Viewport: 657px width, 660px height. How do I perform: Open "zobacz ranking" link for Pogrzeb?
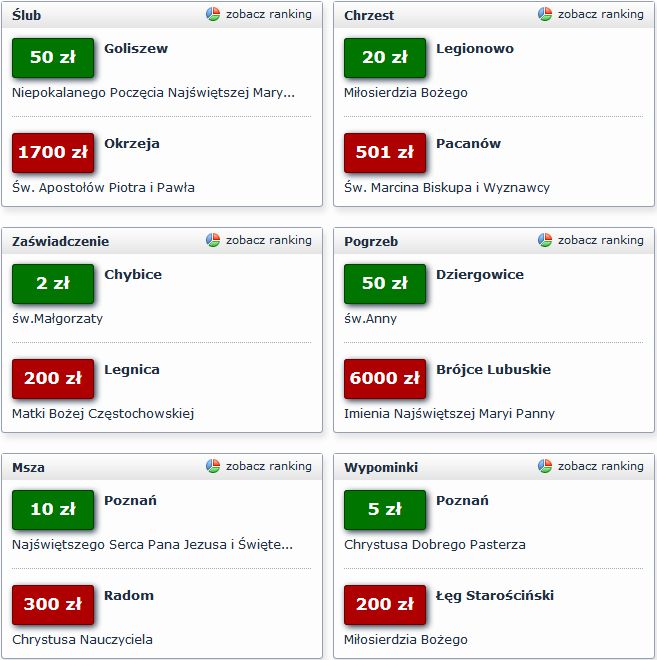tap(600, 241)
